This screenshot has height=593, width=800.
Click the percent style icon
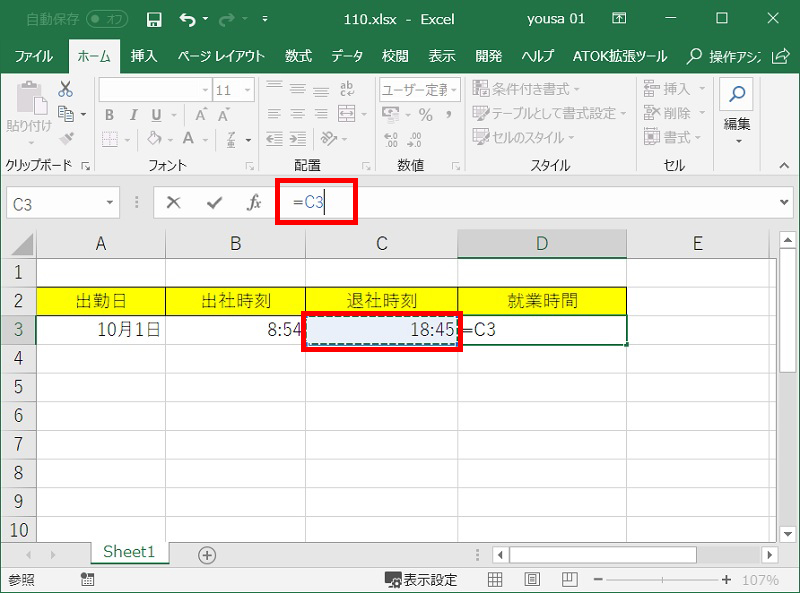tap(426, 115)
